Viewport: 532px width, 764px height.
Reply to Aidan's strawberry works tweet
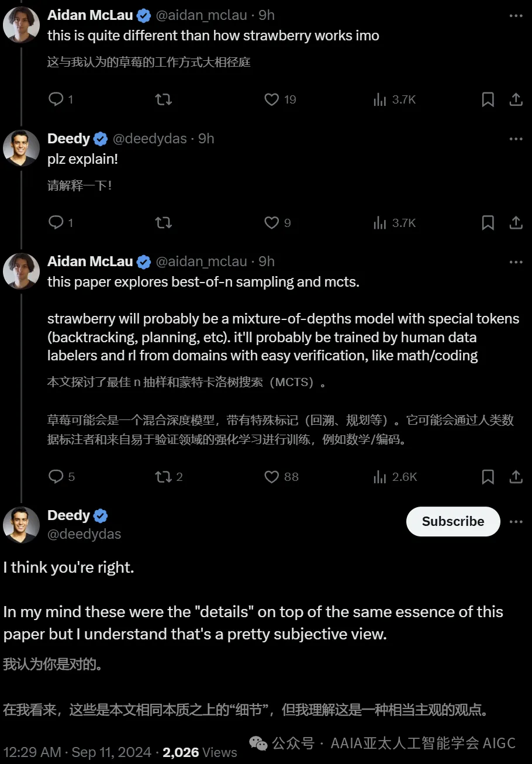click(56, 99)
